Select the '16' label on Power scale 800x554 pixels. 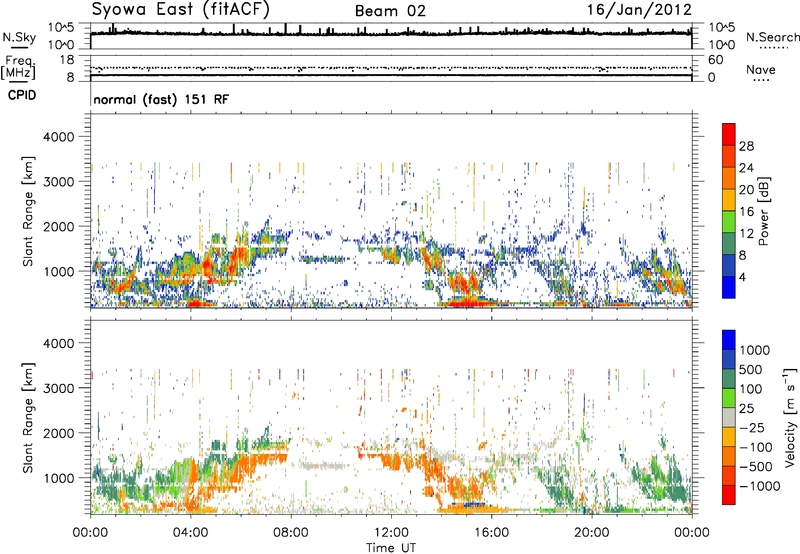(x=746, y=212)
